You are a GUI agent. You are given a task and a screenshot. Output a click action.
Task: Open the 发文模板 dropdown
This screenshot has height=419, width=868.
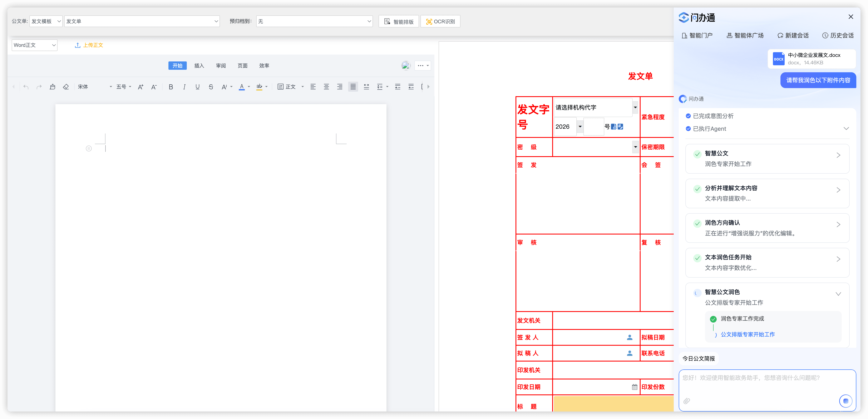click(46, 21)
